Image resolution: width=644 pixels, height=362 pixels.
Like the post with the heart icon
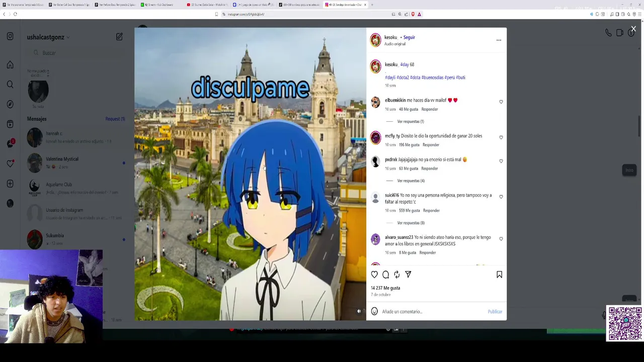coord(374,275)
